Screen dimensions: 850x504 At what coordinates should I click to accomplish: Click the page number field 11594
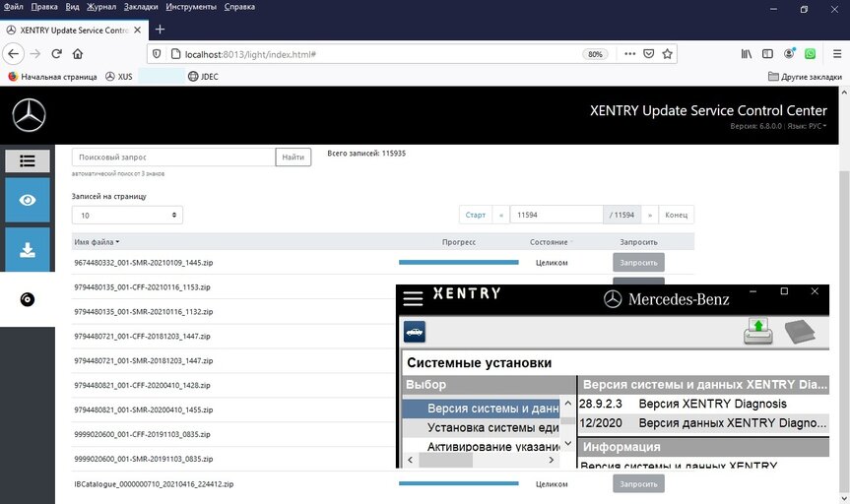[556, 215]
